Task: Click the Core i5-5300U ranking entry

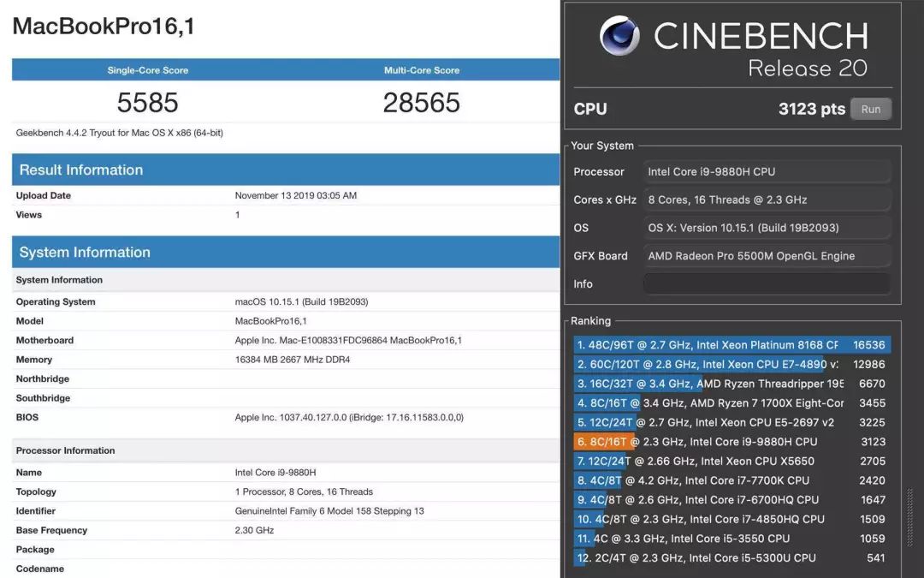Action: pyautogui.click(x=731, y=557)
